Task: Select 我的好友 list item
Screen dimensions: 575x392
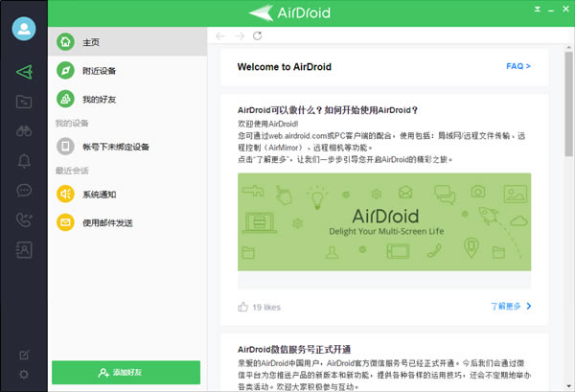Action: (127, 99)
